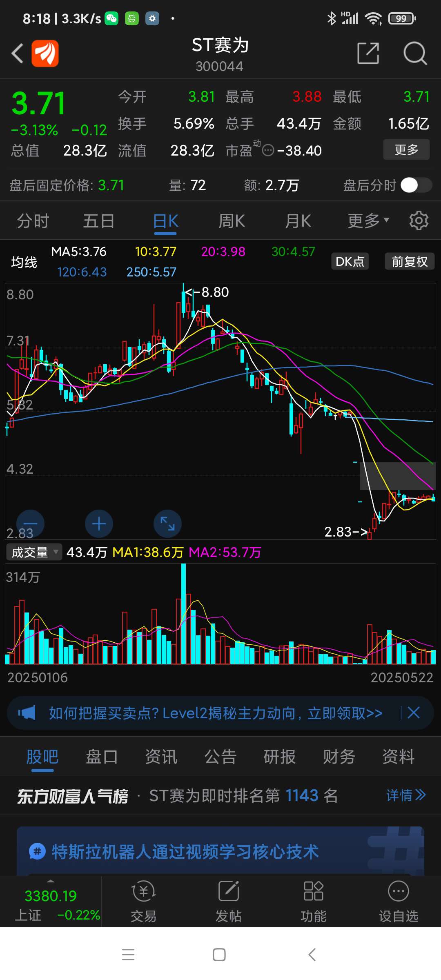This screenshot has height=980, width=441.
Task: Tap the ranking number 1143
Action: point(302,795)
